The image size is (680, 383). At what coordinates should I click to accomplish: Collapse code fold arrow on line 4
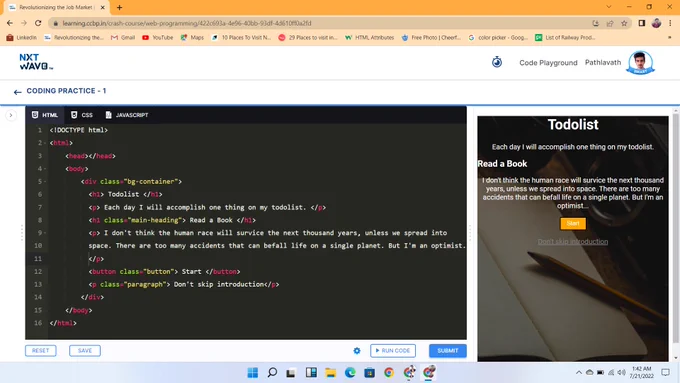tap(45, 169)
